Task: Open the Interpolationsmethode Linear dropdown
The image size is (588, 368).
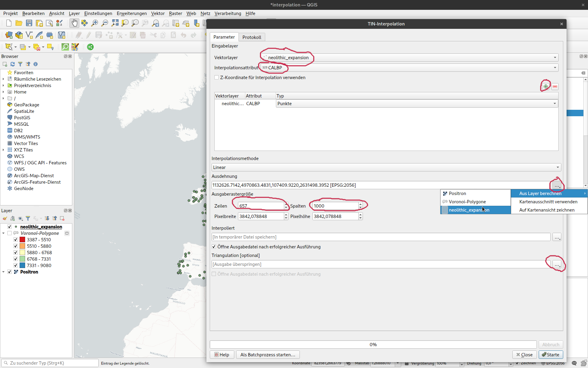Action: (386, 167)
